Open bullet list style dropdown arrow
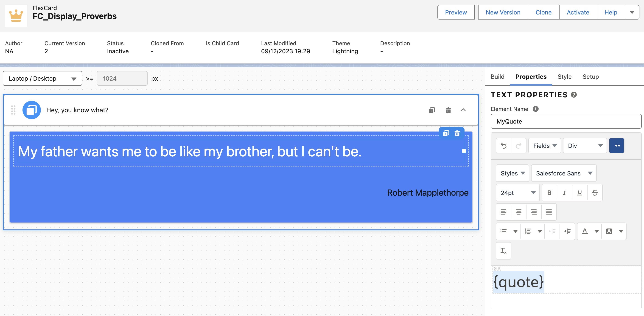The height and width of the screenshot is (316, 644). click(x=515, y=231)
